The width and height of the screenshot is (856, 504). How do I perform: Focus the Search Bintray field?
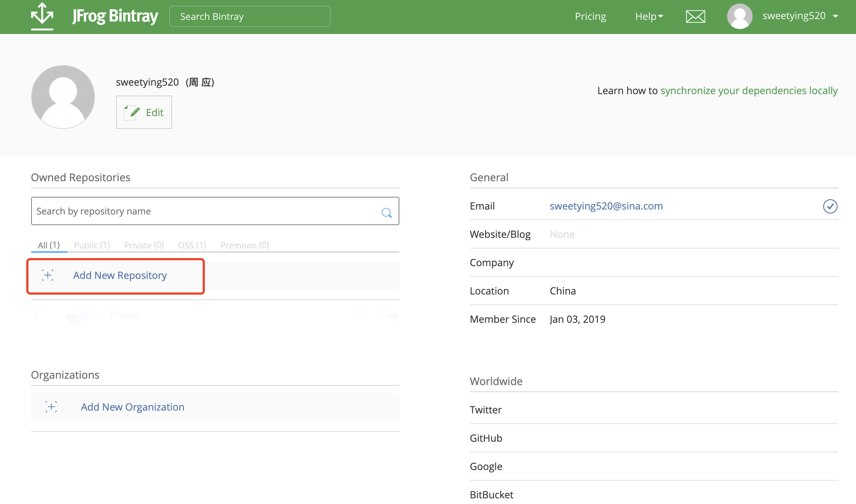tap(250, 16)
